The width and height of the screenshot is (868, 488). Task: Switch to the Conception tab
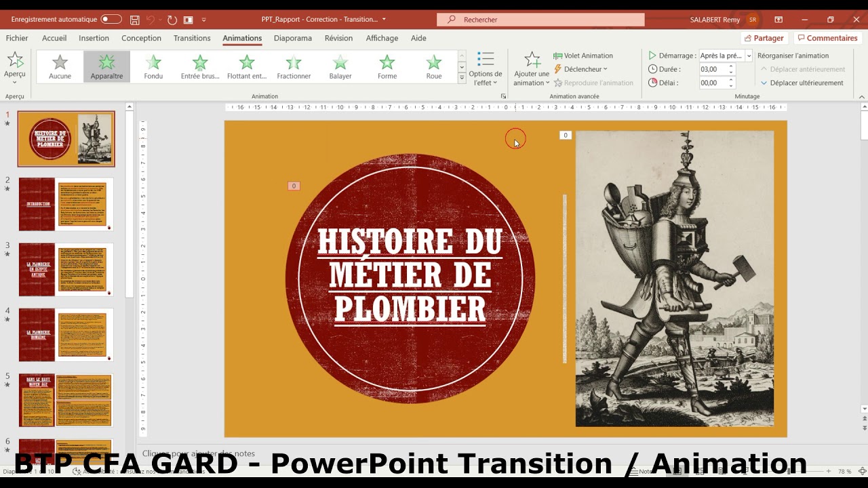click(141, 38)
